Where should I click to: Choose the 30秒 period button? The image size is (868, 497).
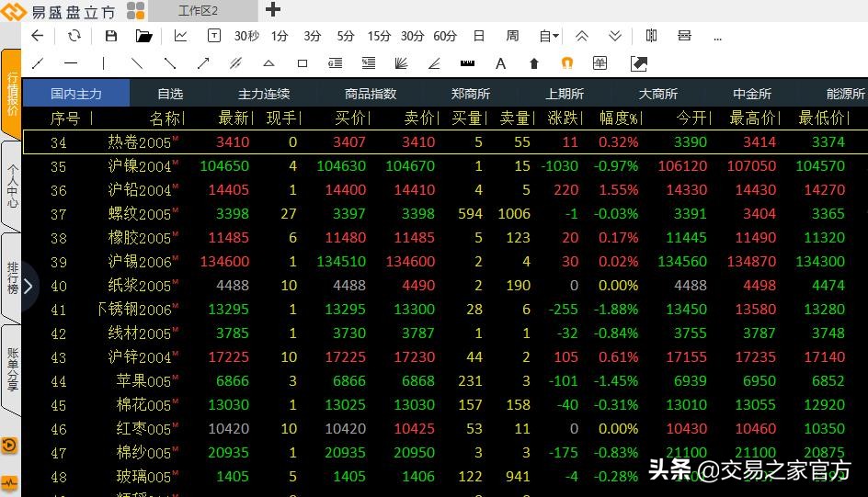tap(246, 36)
